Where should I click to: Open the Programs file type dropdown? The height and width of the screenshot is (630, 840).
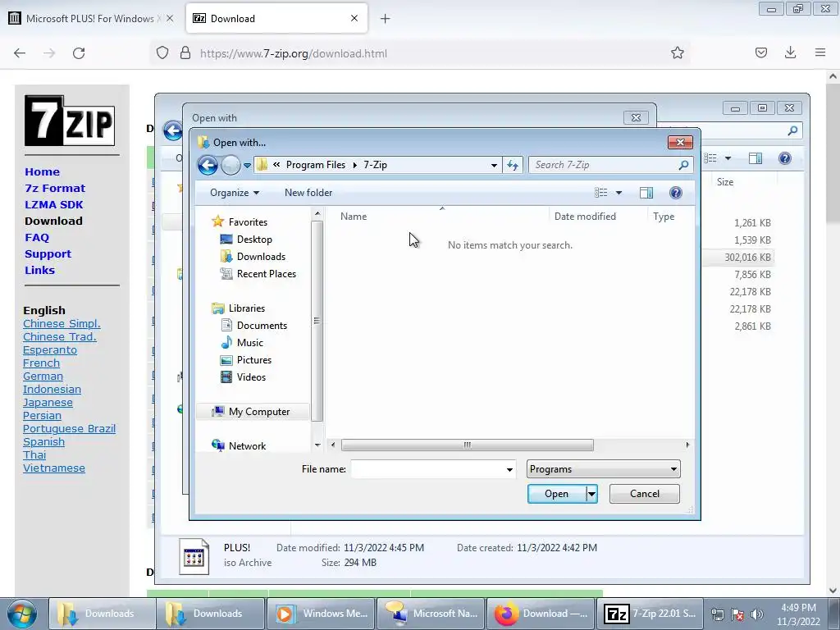(x=603, y=469)
